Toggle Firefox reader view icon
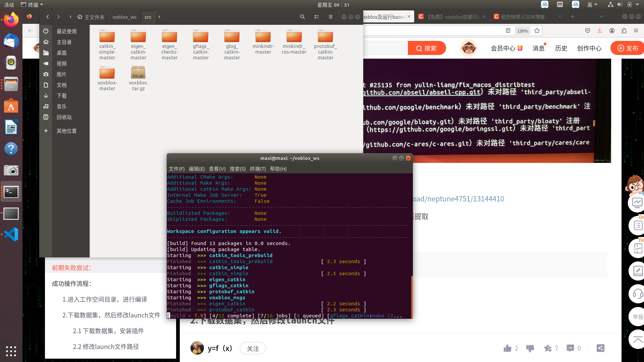 pyautogui.click(x=508, y=31)
